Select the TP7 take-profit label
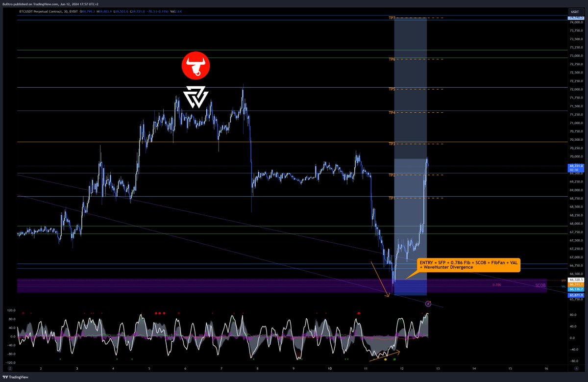The height and width of the screenshot is (382, 588). pyautogui.click(x=392, y=18)
